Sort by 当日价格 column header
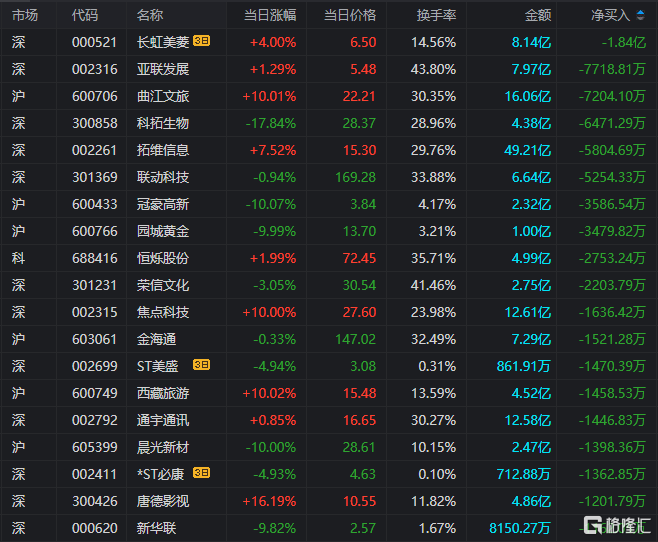The image size is (658, 542). 350,16
